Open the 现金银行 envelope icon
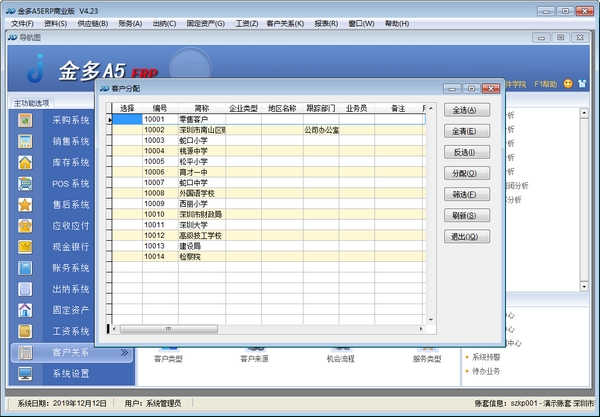Image resolution: width=600 pixels, height=417 pixels. pos(25,247)
